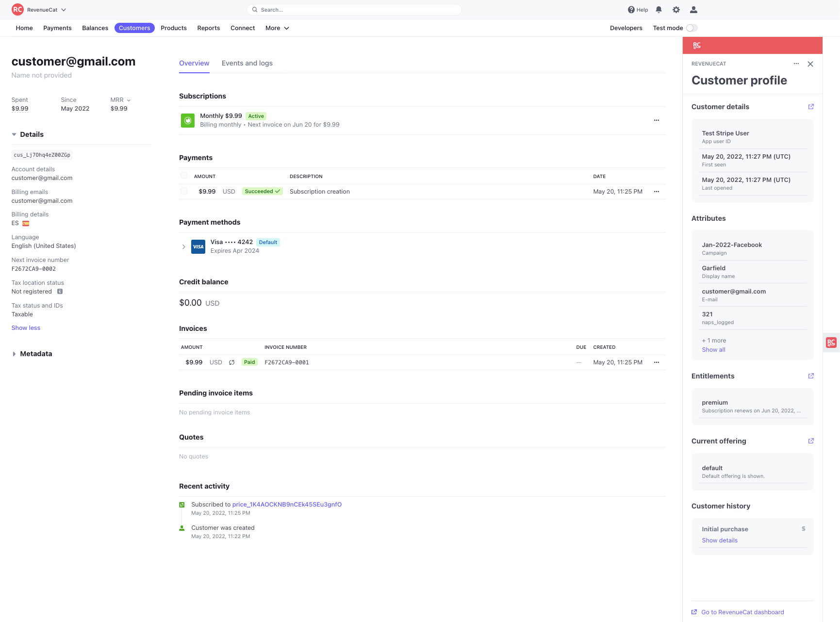Check the $9.99 payment row checkbox
Image resolution: width=840 pixels, height=622 pixels.
point(184,191)
